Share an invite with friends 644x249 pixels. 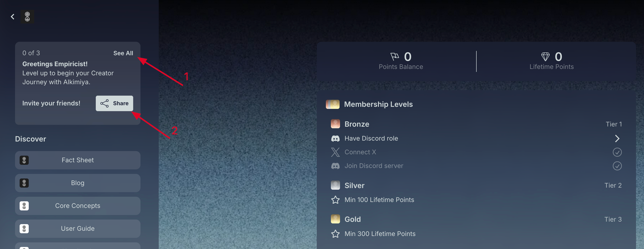(114, 103)
